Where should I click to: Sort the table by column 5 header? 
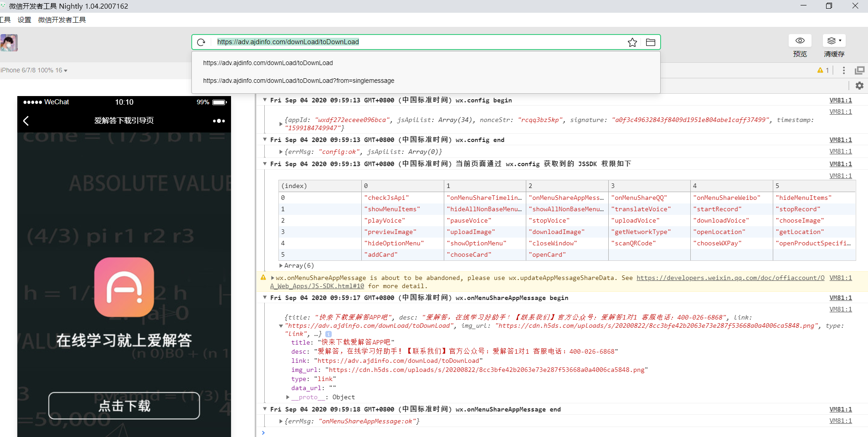[814, 186]
